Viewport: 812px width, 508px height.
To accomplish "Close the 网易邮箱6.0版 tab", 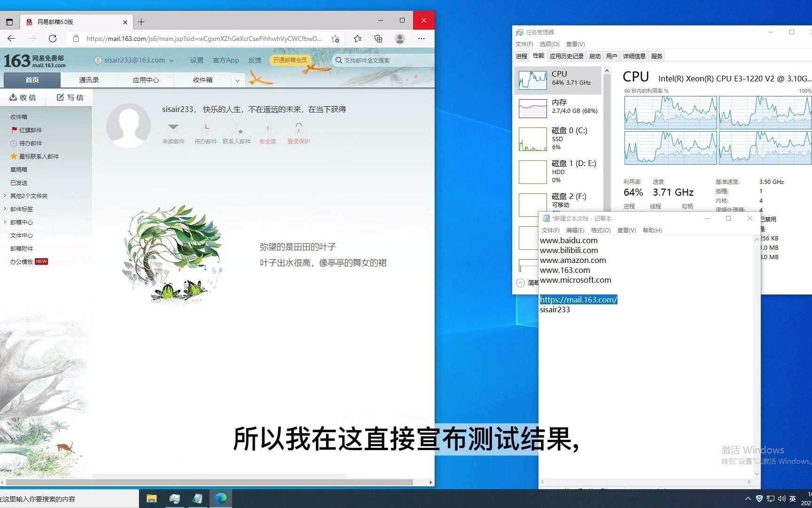I will click(x=125, y=22).
